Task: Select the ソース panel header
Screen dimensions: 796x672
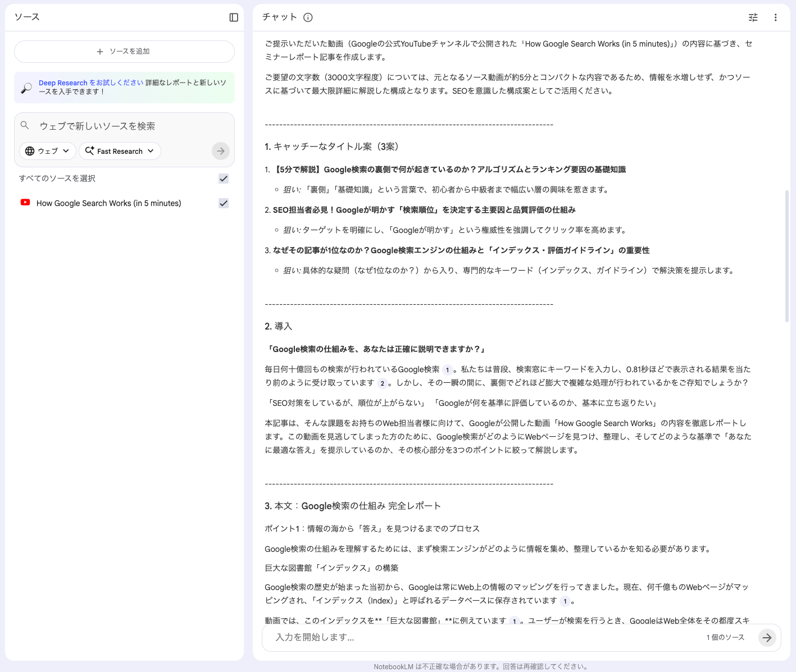Action: tap(26, 17)
